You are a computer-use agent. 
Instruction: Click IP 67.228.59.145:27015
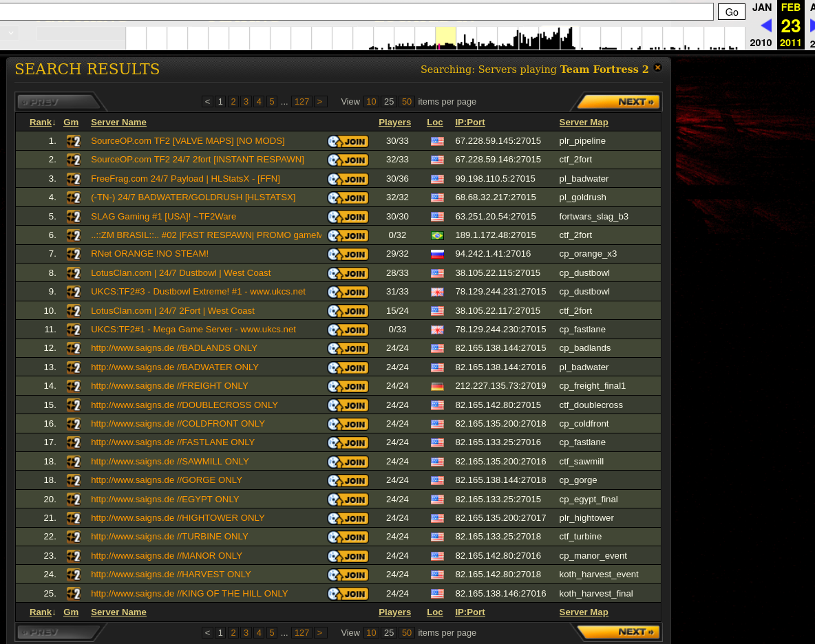coord(498,141)
